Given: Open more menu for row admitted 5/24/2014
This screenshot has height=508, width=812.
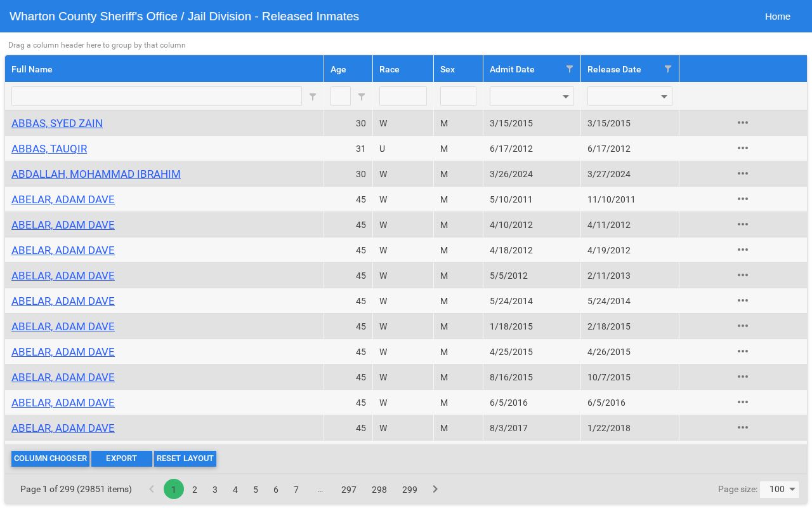Looking at the screenshot, I should point(743,300).
